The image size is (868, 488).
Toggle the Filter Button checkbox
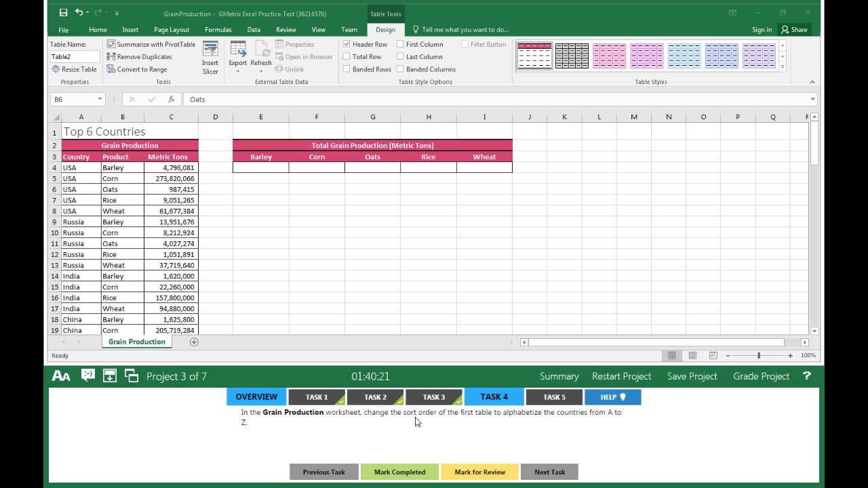coord(465,44)
